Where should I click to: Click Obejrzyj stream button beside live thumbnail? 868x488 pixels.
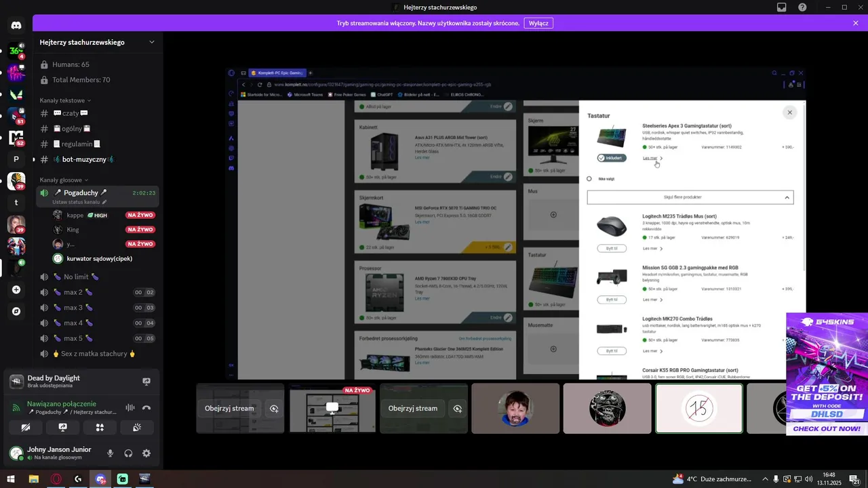tap(413, 408)
